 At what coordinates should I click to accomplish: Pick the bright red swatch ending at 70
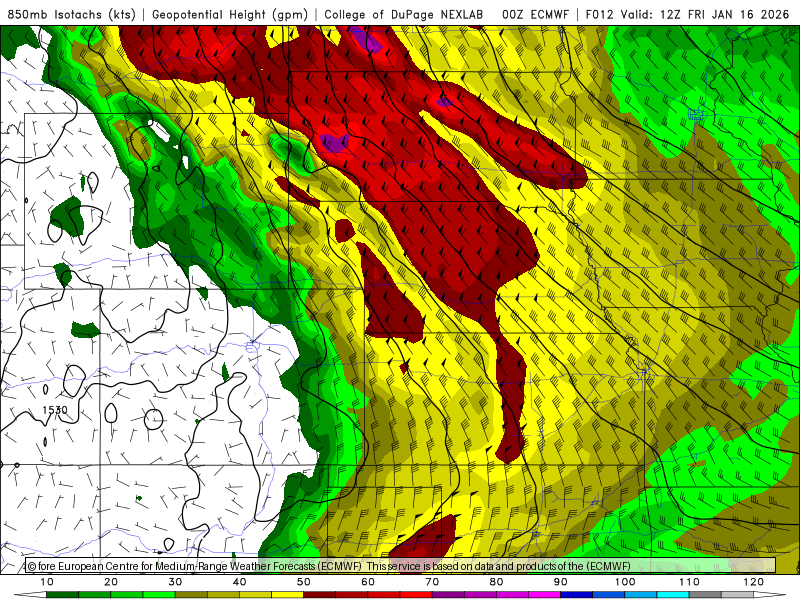pos(416,595)
